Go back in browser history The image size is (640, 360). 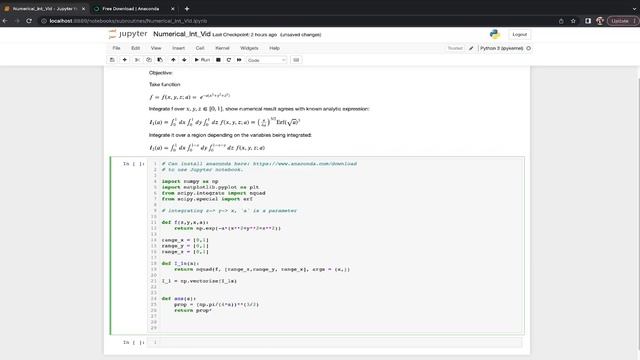[x=5, y=21]
